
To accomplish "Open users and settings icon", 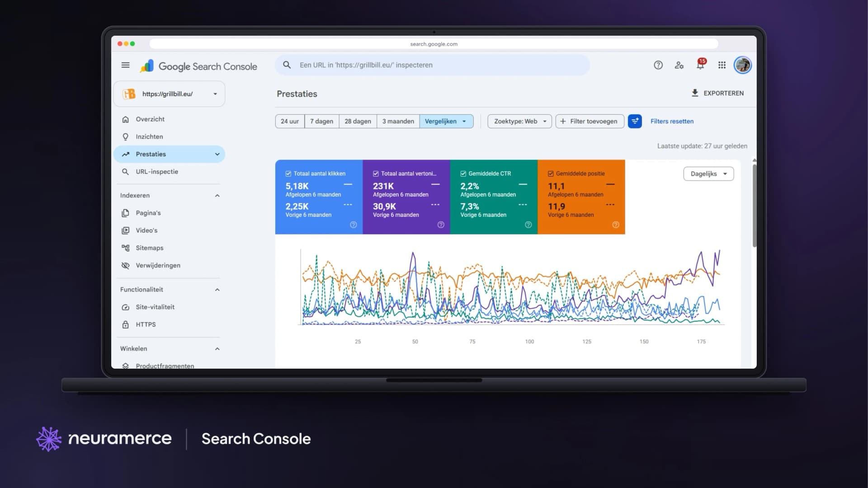I will tap(679, 65).
